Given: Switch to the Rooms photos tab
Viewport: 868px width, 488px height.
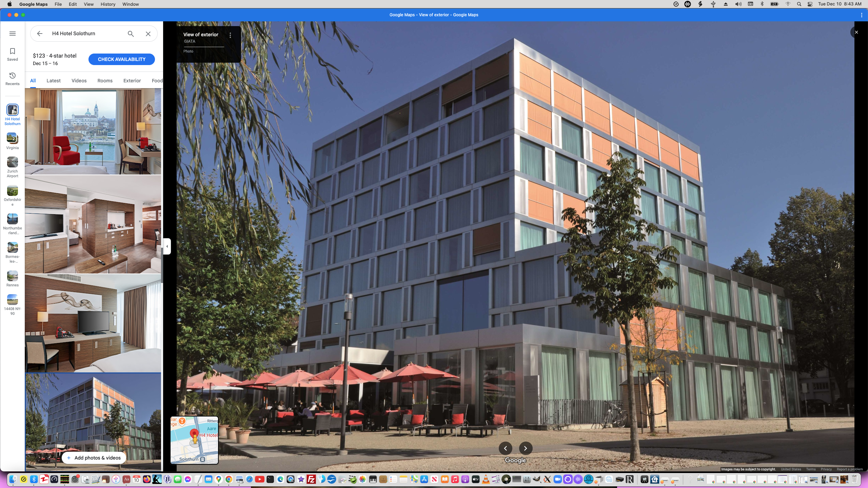Looking at the screenshot, I should click(105, 81).
